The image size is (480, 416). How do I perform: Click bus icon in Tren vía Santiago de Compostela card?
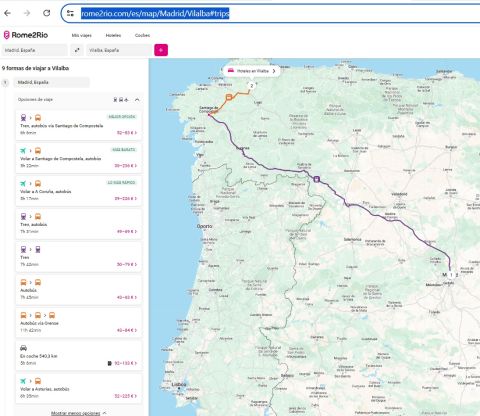point(38,118)
